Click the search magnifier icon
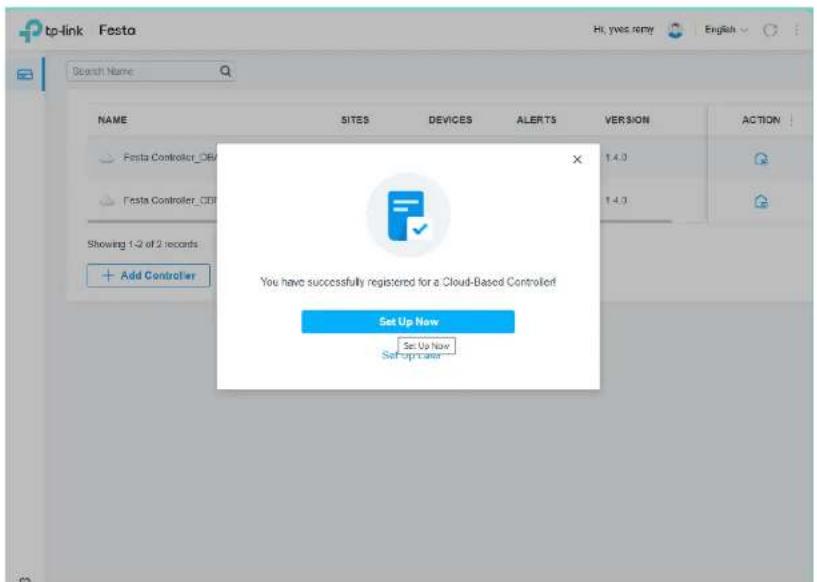The width and height of the screenshot is (817, 582). coord(225,71)
